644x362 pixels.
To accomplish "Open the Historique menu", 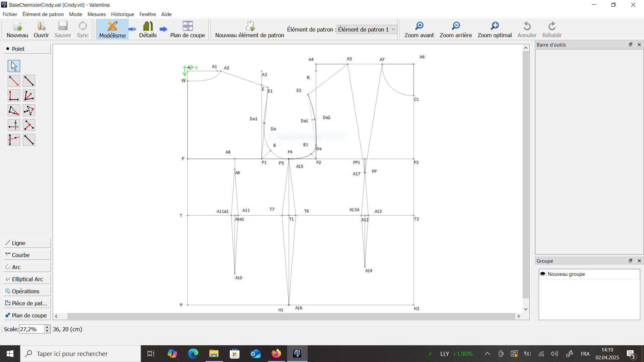I will pos(122,14).
